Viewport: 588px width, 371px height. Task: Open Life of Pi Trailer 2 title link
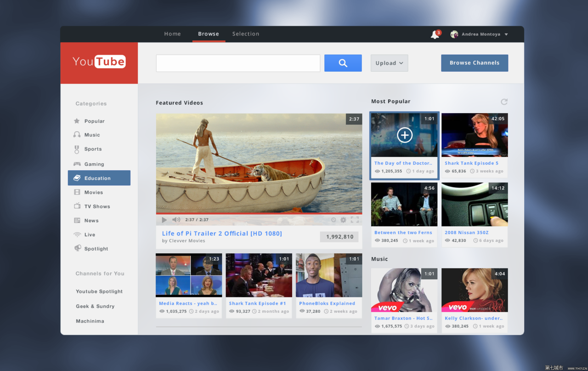coord(222,234)
